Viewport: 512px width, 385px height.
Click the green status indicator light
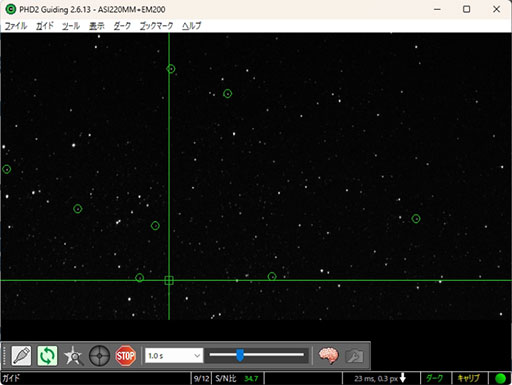coord(500,378)
